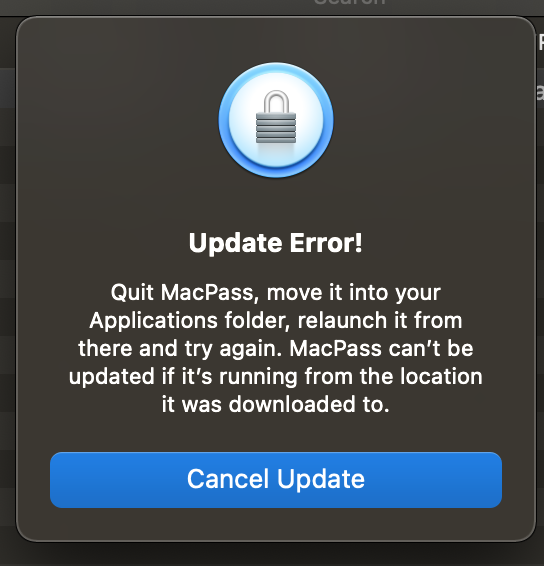Click the 'there and try again' message line
The width and height of the screenshot is (544, 566).
point(275,348)
